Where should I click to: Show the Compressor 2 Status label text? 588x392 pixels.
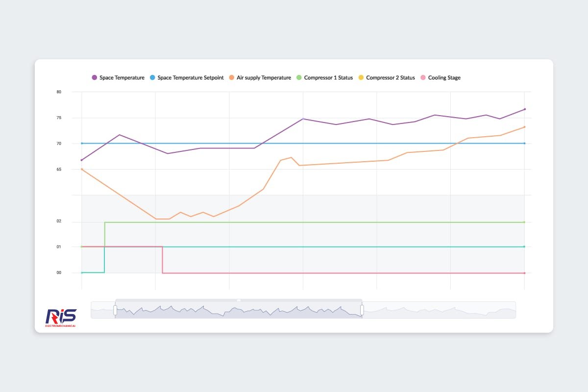(391, 78)
